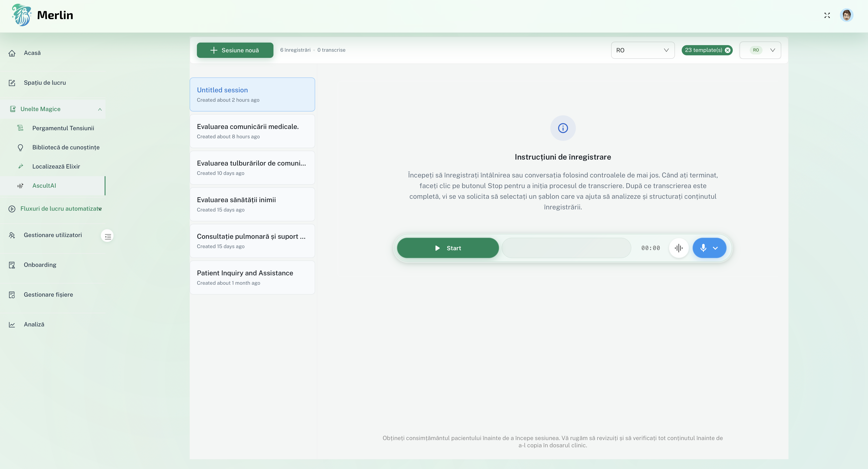Start the recording
The height and width of the screenshot is (469, 868).
click(447, 248)
